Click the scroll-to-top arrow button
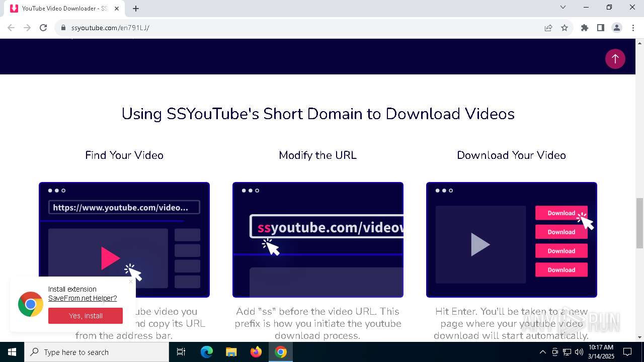The width and height of the screenshot is (644, 362). [x=615, y=59]
